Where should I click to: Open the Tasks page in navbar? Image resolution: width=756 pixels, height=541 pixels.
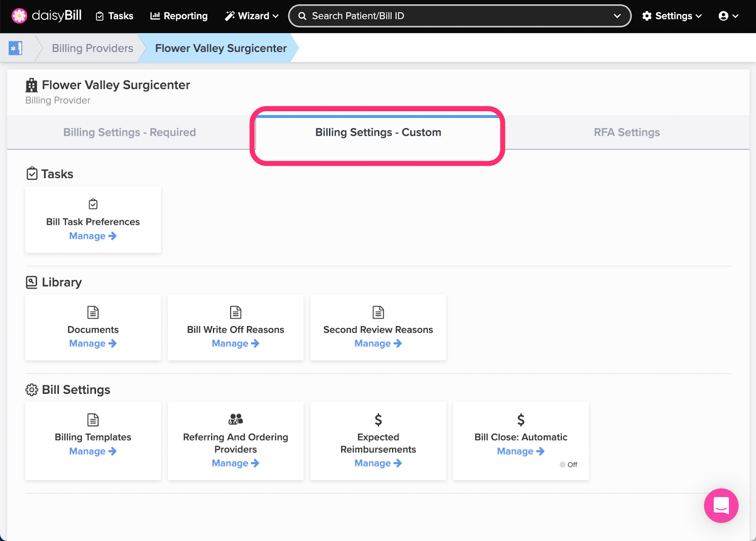click(114, 16)
